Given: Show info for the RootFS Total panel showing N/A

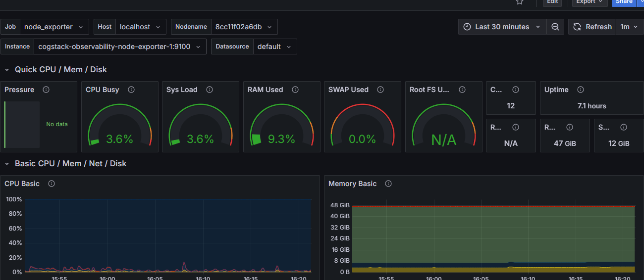Looking at the screenshot, I should point(516,127).
